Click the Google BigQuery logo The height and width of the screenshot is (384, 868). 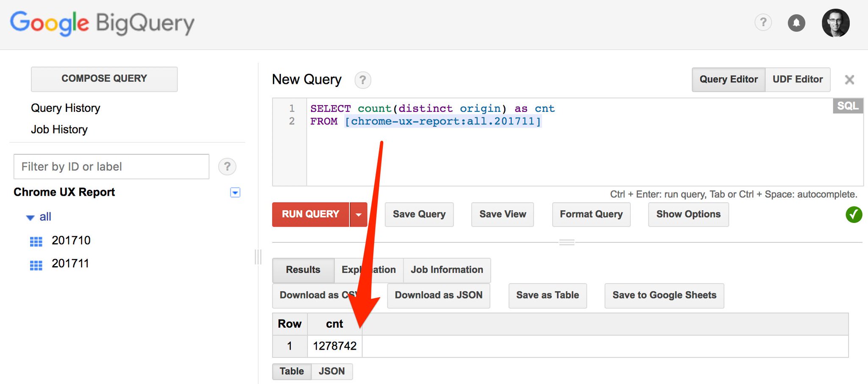102,24
